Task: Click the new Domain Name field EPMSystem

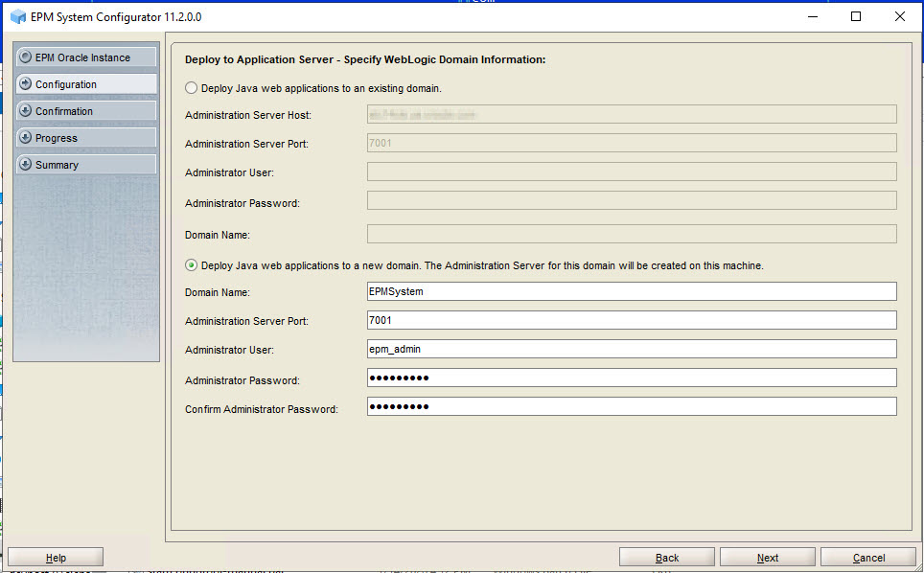Action: coord(632,291)
